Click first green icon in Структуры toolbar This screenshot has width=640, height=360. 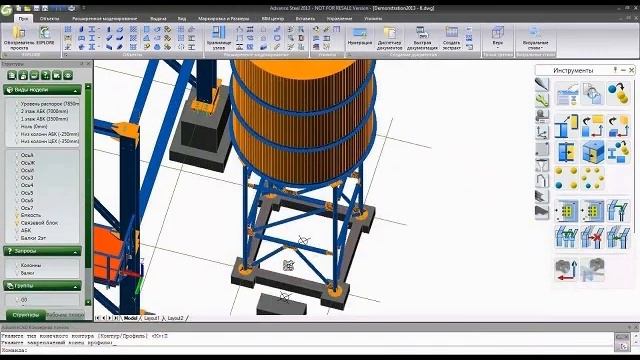[12, 75]
